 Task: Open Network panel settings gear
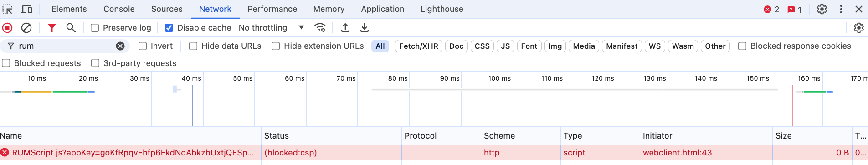coord(859,28)
